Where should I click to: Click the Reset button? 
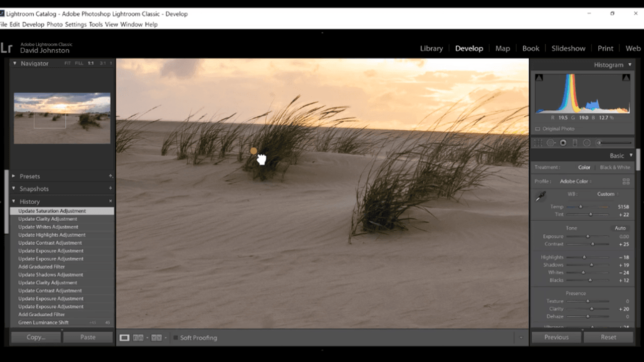608,337
